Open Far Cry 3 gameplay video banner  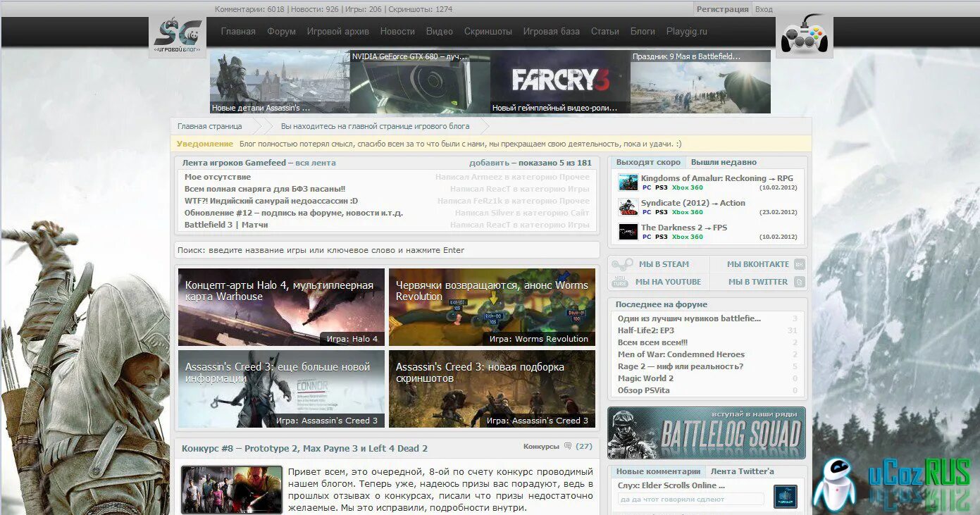560,81
